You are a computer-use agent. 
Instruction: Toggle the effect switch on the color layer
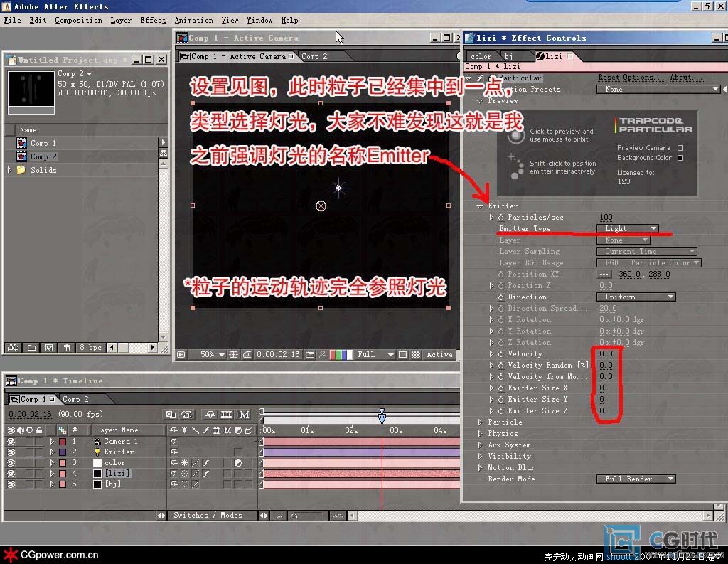click(205, 463)
